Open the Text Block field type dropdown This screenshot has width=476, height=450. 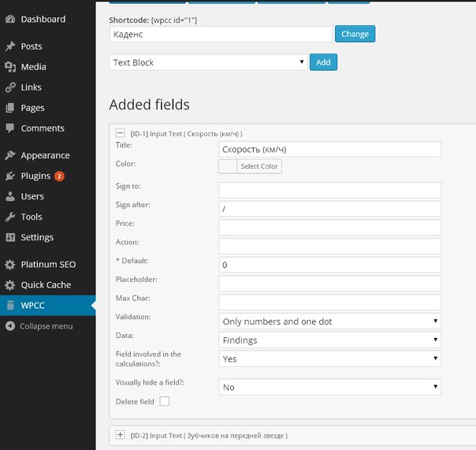click(x=208, y=62)
